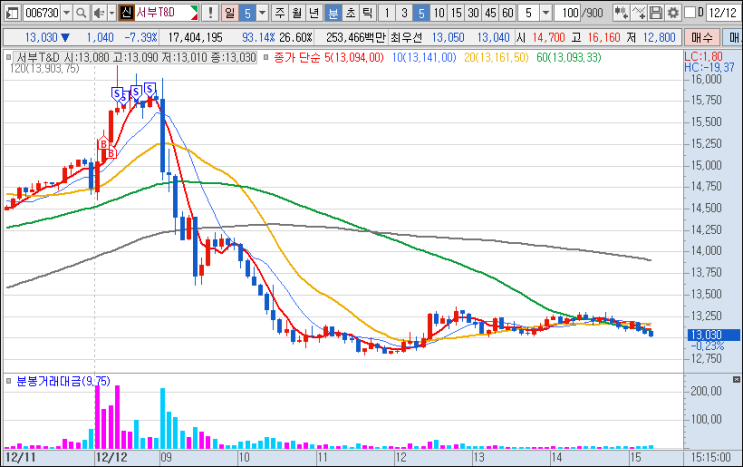Click the 최우선 best quote label
Viewport: 743px width, 467px height.
pos(407,37)
